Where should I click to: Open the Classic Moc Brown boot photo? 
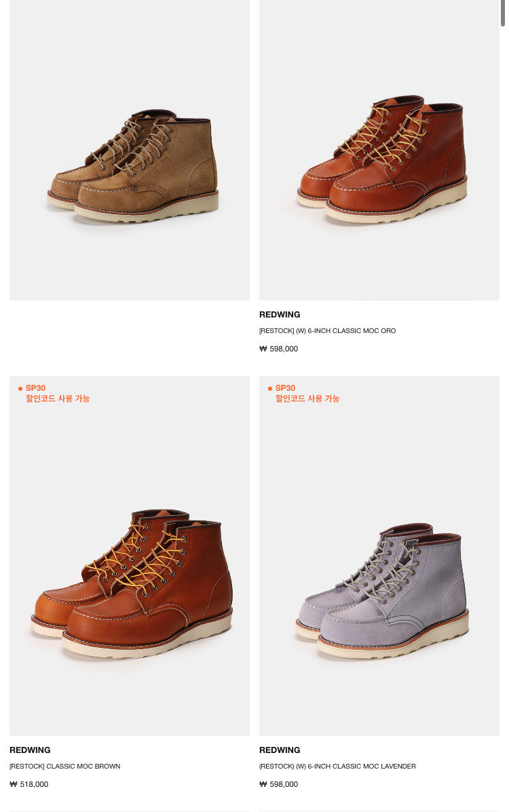[x=130, y=556]
